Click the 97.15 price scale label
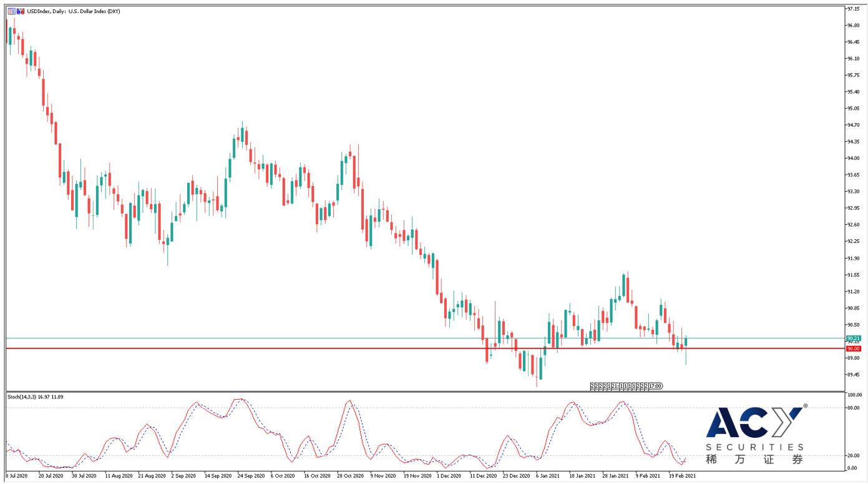This screenshot has width=868, height=484. (855, 9)
